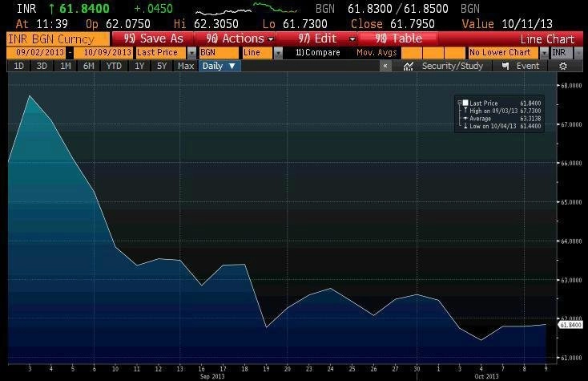Screen dimensions: 588x381
Task: Click the High marker icon in legend
Action: point(465,111)
